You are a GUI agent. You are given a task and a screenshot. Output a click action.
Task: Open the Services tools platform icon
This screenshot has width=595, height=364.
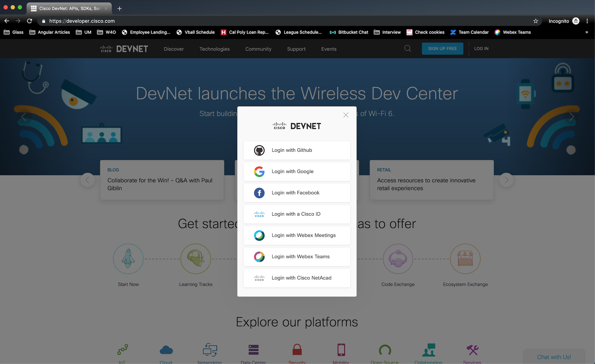point(472,350)
